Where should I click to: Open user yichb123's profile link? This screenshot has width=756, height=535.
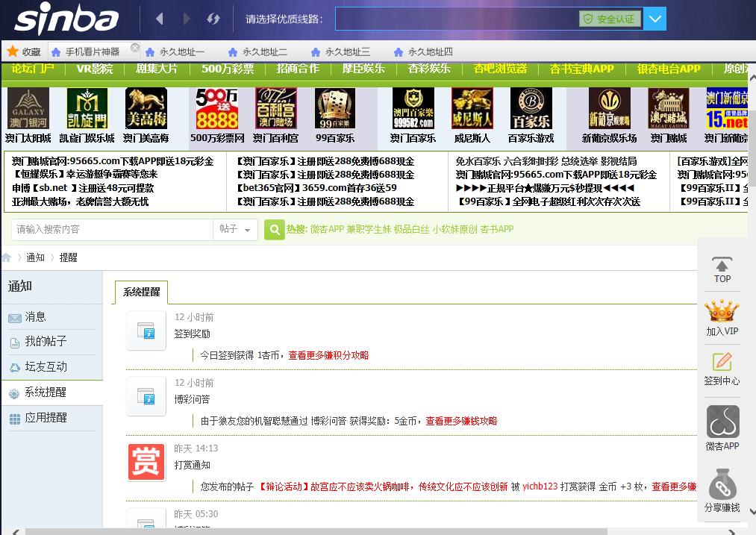point(540,486)
